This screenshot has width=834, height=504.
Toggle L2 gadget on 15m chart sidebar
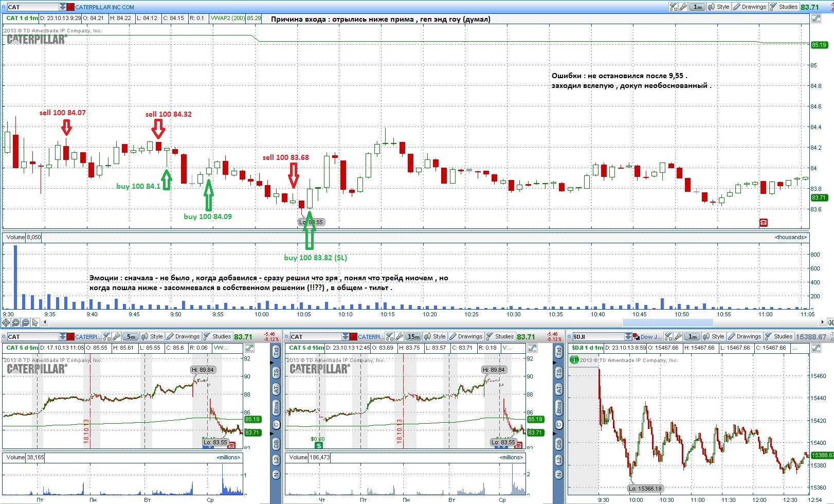coord(559,460)
